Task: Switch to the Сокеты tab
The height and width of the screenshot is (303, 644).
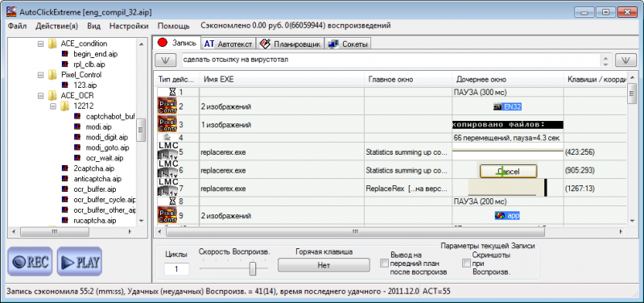Action: (348, 44)
